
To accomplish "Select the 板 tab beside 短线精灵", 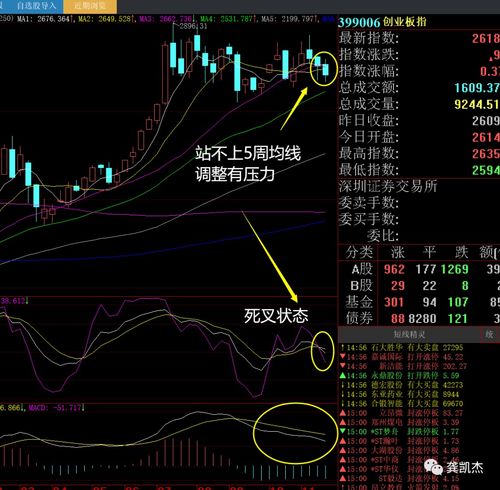I will click(x=490, y=334).
